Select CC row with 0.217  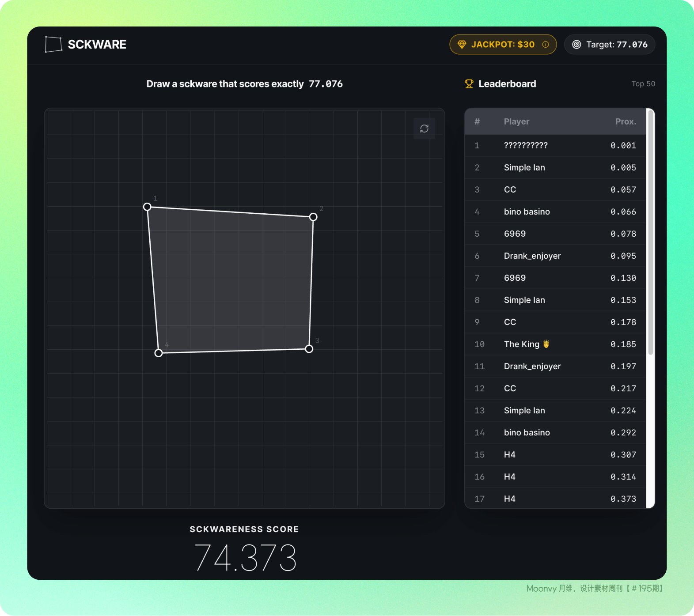[555, 388]
